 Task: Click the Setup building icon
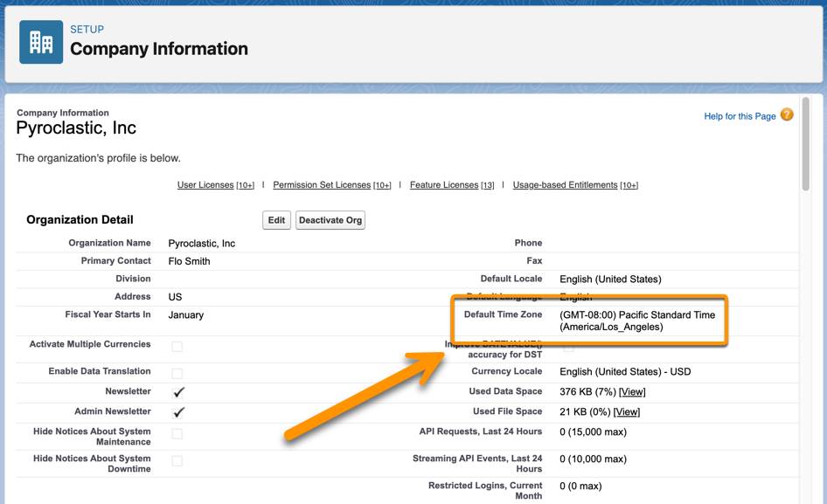(39, 42)
